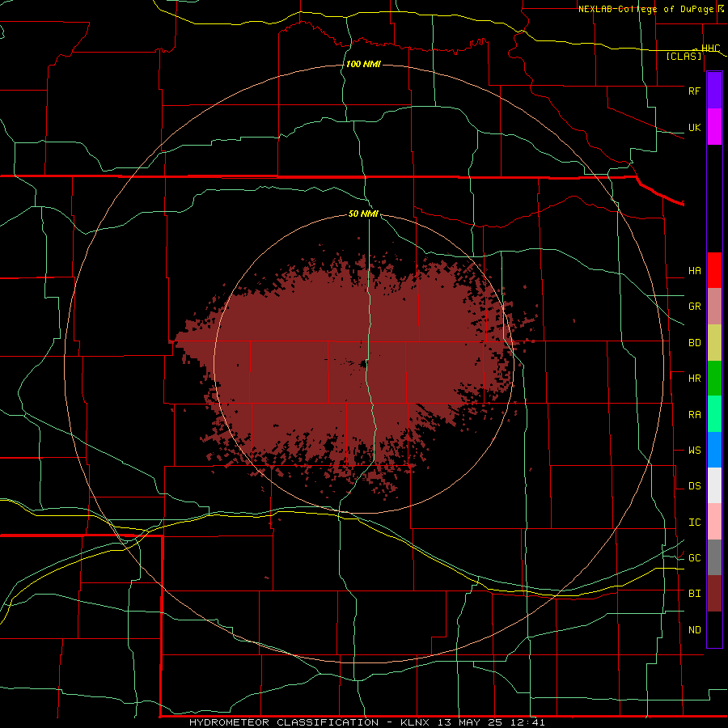Click the RF legend label
728x728 pixels.
click(694, 91)
